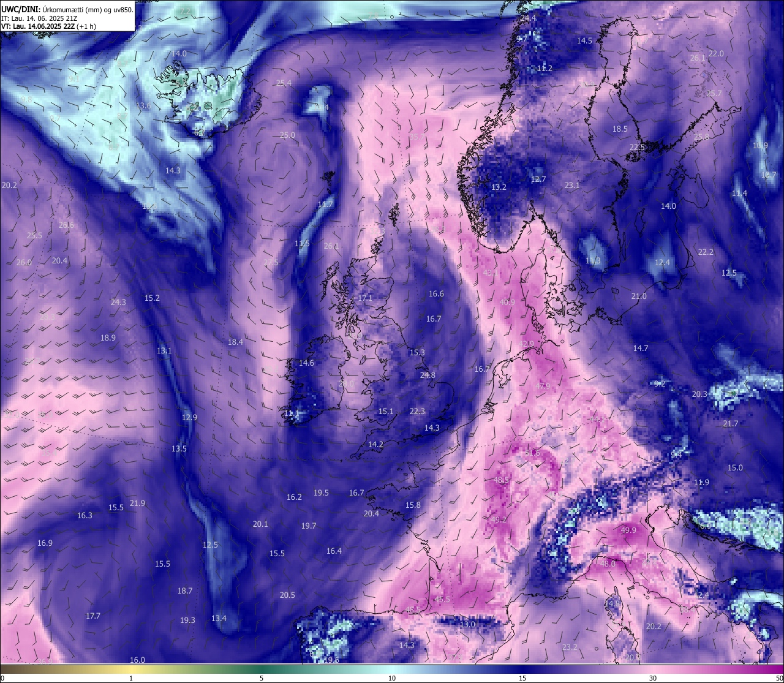This screenshot has width=784, height=683.
Task: Click the 16.6 value in the North Sea
Action: coord(436,294)
